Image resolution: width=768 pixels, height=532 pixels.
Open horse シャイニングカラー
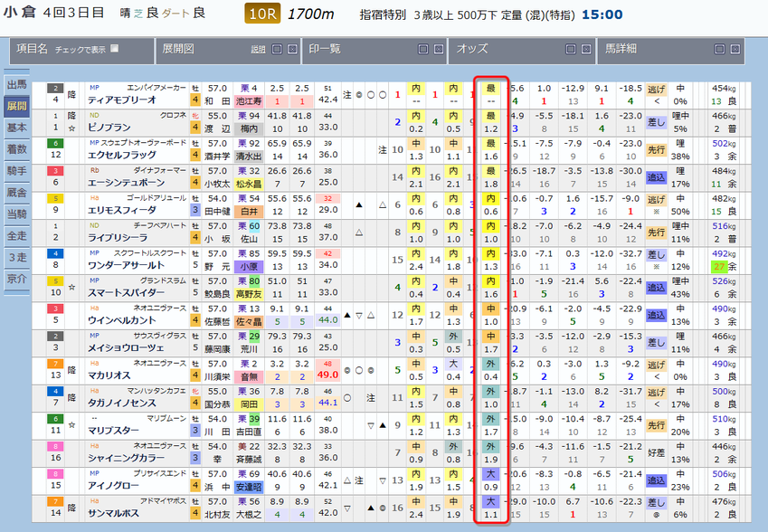point(126,458)
